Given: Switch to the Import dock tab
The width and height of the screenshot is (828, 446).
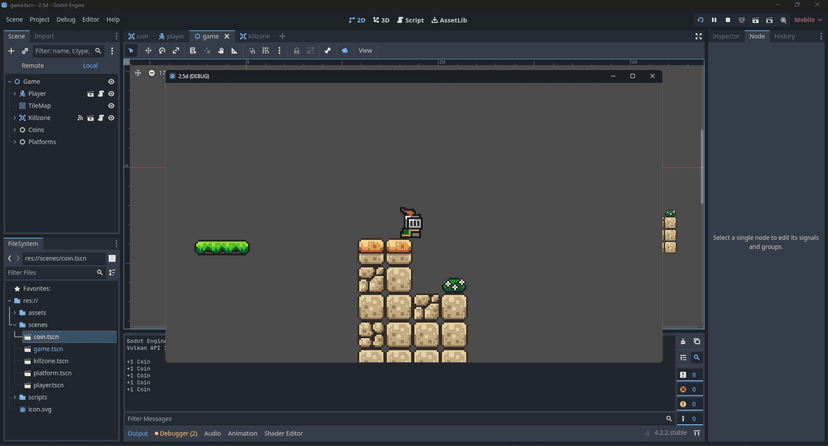Looking at the screenshot, I should (x=44, y=36).
